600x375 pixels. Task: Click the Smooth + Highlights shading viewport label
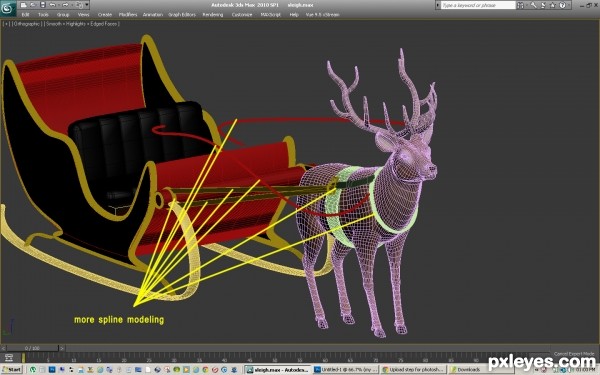(66, 24)
